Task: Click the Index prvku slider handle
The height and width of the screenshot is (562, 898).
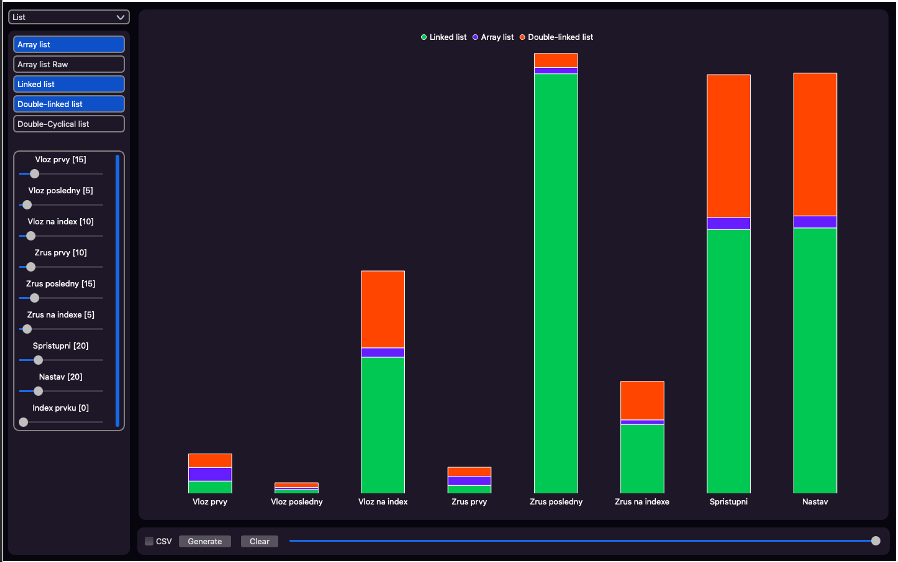Action: coord(23,422)
